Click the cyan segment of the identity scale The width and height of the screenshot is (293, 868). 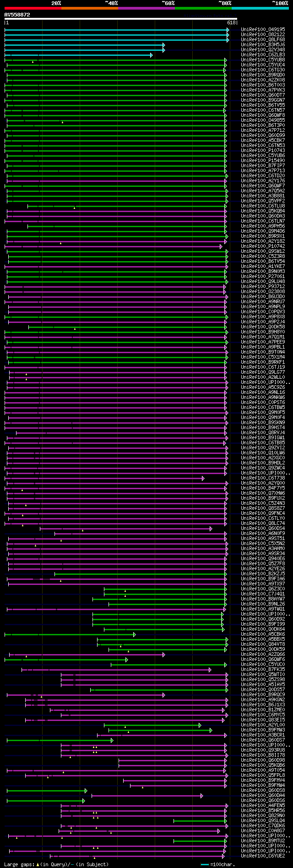tap(260, 8)
